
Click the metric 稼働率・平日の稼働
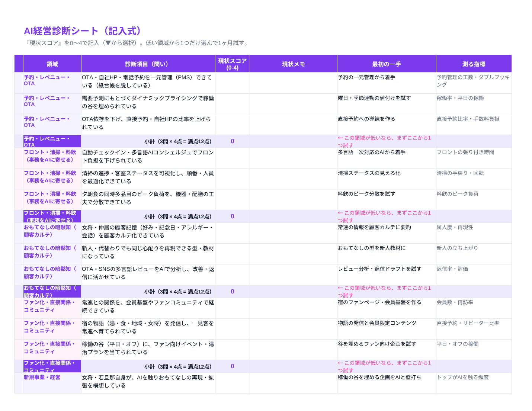pyautogui.click(x=474, y=103)
